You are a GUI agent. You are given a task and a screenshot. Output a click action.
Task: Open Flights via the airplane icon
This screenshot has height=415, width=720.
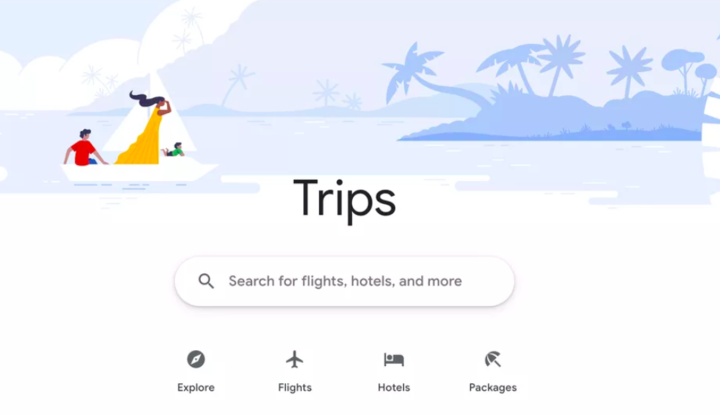point(295,359)
